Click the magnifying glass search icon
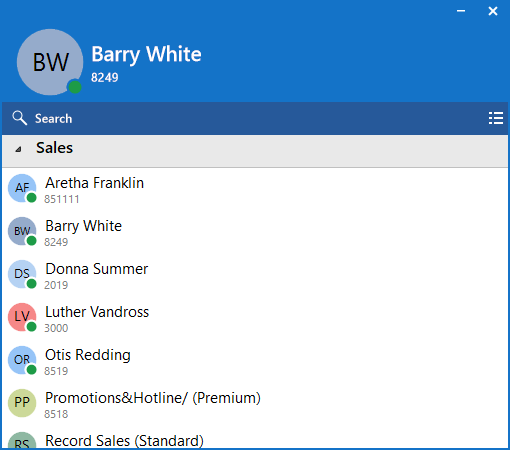 (19, 118)
